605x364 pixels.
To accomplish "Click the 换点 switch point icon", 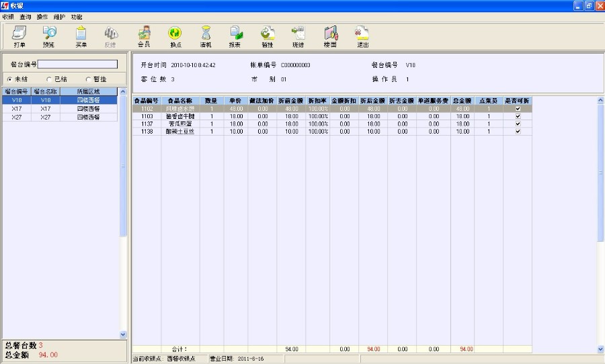I will click(x=175, y=37).
